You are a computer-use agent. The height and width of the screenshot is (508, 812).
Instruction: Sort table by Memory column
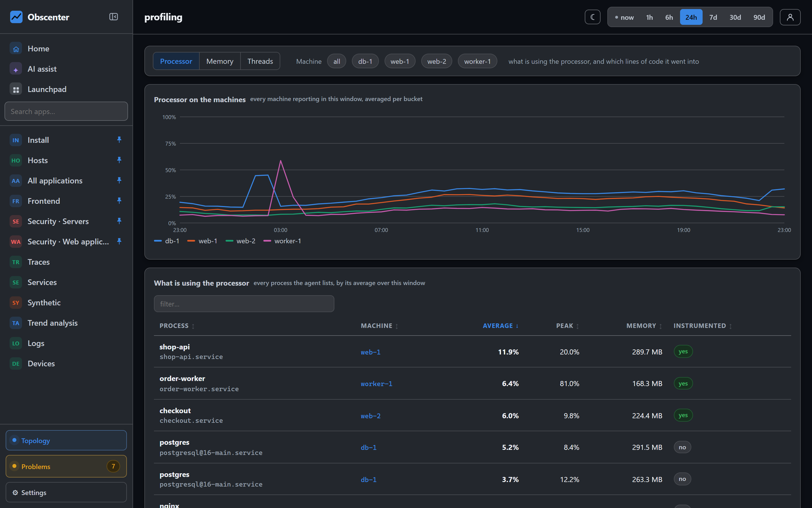[644, 326]
